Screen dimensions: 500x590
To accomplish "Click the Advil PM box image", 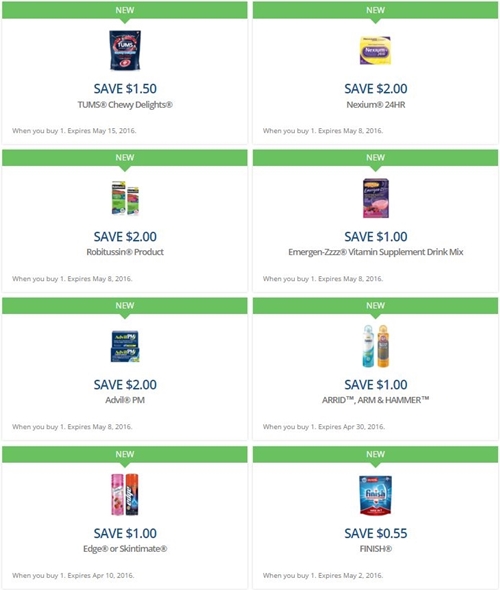I will pos(125,347).
